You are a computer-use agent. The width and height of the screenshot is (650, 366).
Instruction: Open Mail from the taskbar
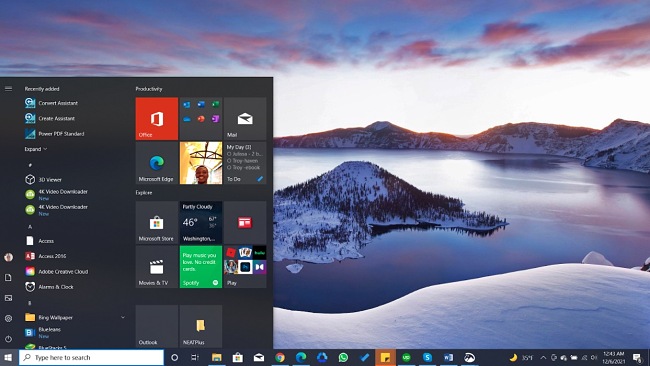259,357
